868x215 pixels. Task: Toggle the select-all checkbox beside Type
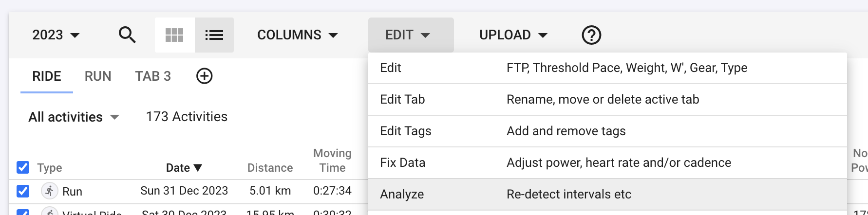[23, 167]
